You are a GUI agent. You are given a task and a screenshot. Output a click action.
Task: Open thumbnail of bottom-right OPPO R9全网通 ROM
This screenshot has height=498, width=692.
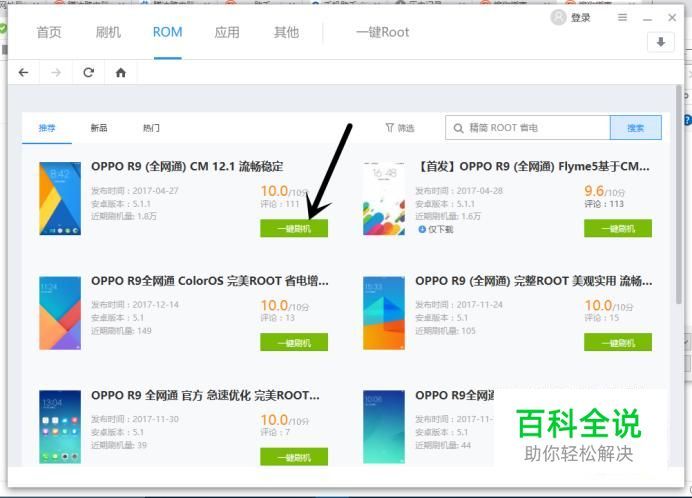coord(384,427)
